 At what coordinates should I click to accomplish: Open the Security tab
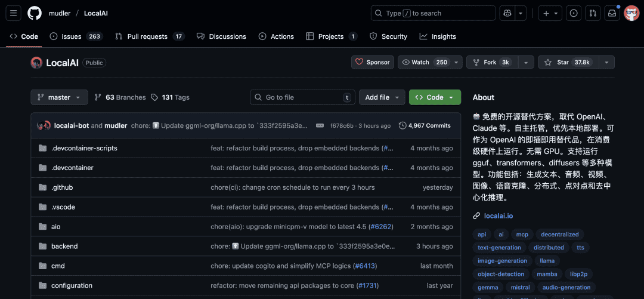[x=388, y=36]
